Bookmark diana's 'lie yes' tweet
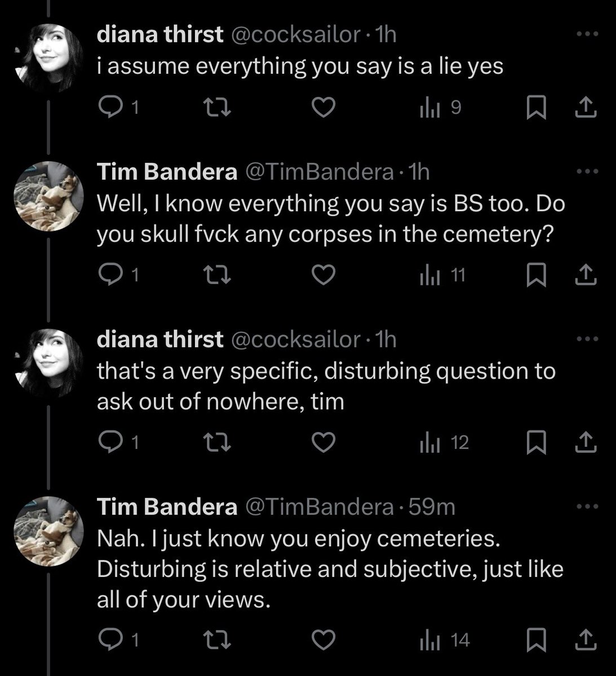The height and width of the screenshot is (676, 616). point(536,107)
